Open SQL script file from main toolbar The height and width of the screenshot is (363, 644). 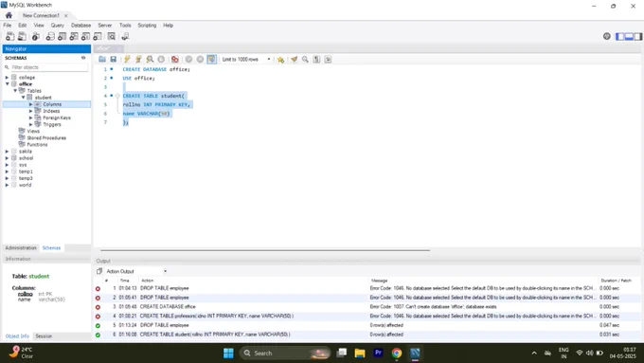[x=22, y=37]
